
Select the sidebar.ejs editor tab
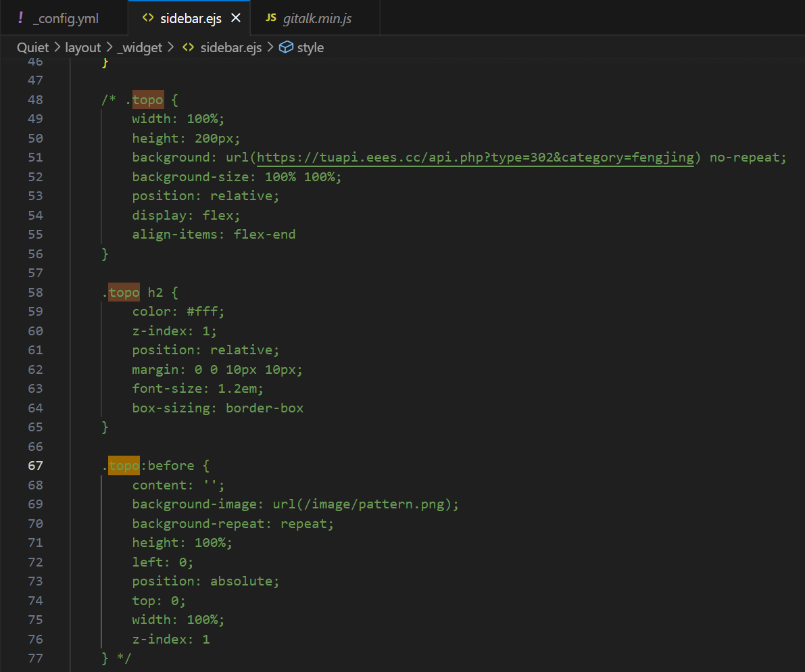tap(189, 18)
